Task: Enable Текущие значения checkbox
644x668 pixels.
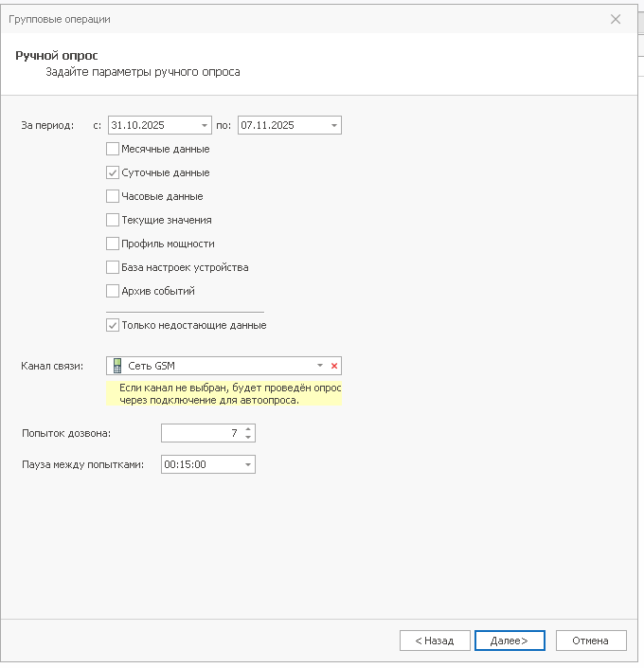Action: (x=113, y=220)
